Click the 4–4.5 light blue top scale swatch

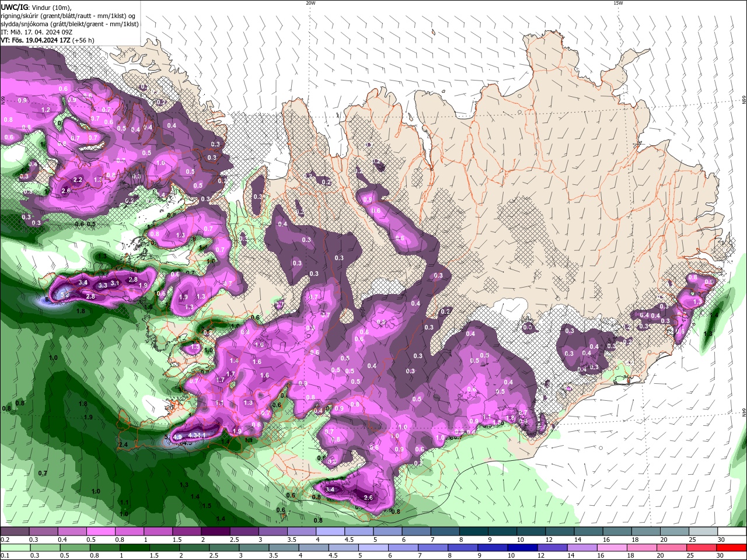(x=330, y=531)
